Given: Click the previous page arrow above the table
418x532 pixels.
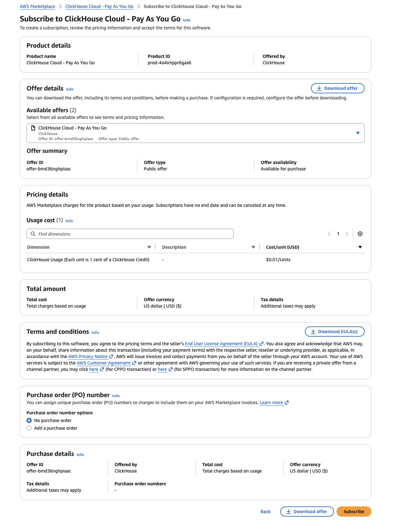Looking at the screenshot, I should 329,234.
